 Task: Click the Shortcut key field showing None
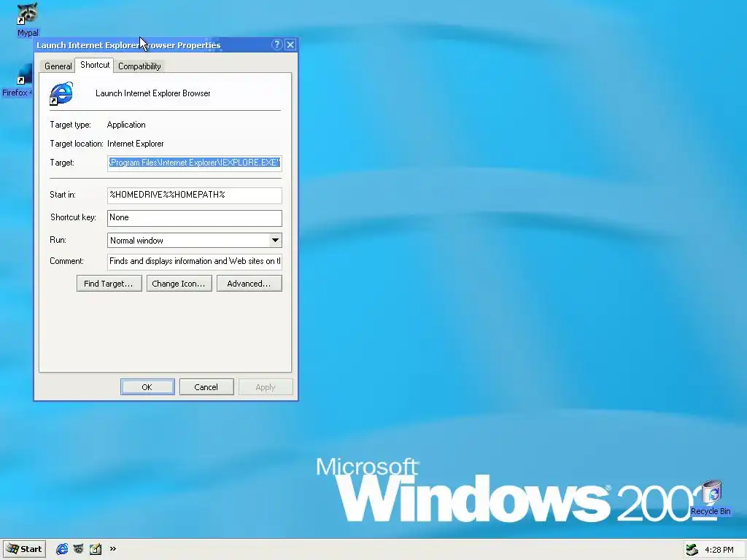[x=194, y=217]
